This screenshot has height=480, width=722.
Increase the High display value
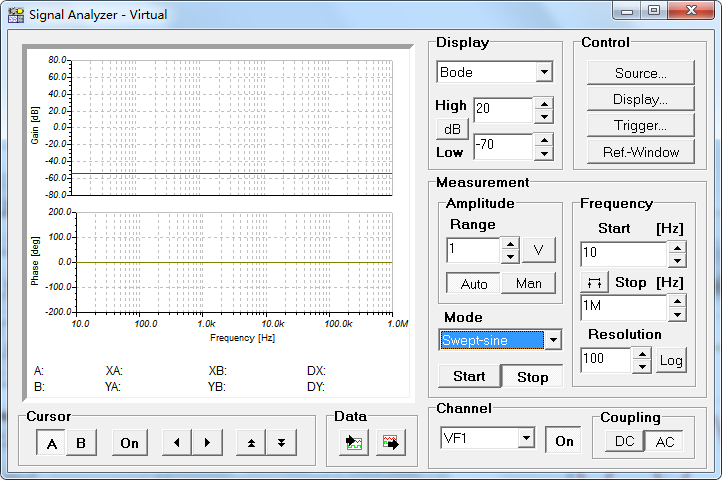(544, 104)
